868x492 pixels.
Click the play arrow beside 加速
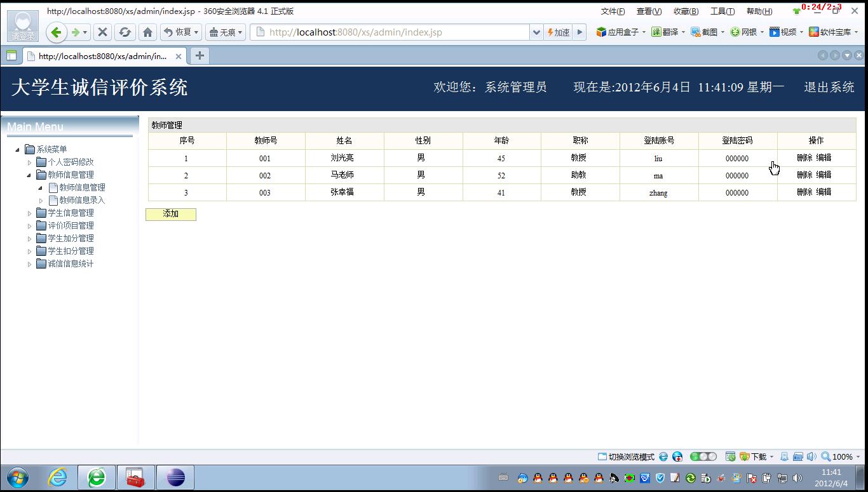coord(580,32)
